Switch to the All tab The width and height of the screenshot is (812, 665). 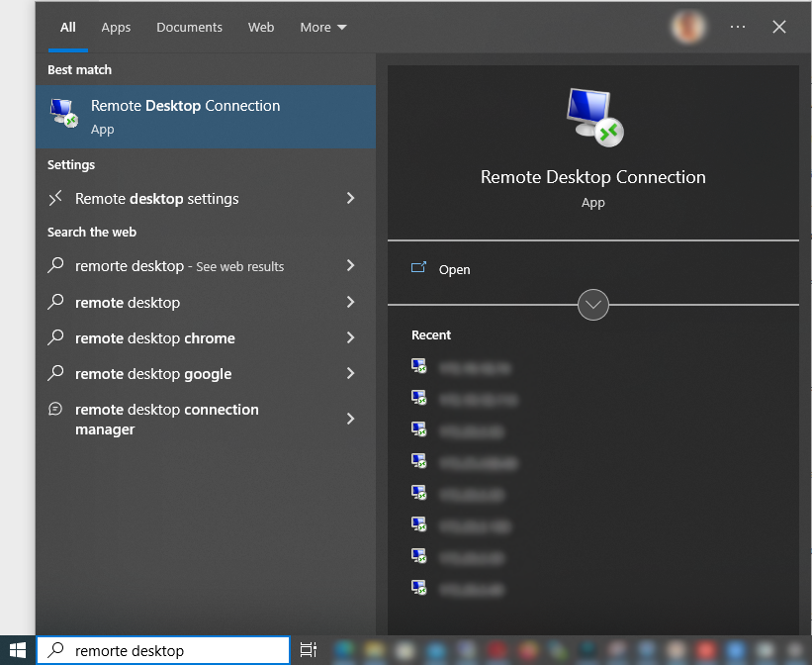pyautogui.click(x=68, y=28)
